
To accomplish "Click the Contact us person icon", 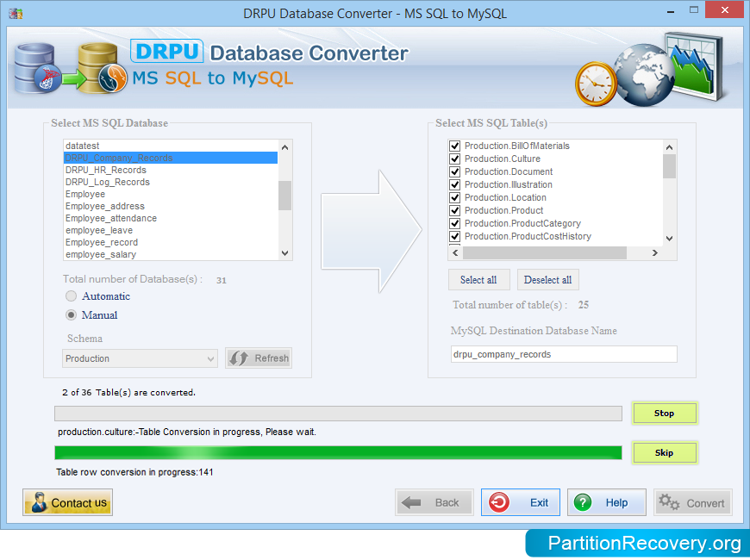I will [38, 503].
